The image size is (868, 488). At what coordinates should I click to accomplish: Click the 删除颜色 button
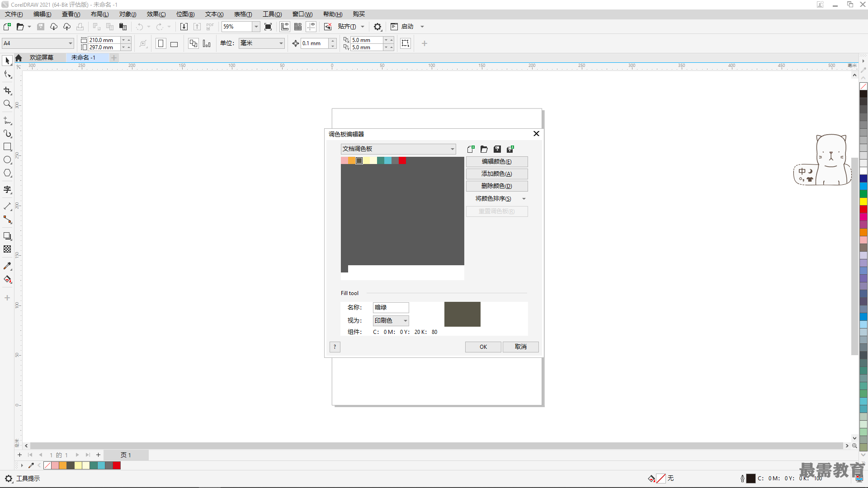point(497,186)
